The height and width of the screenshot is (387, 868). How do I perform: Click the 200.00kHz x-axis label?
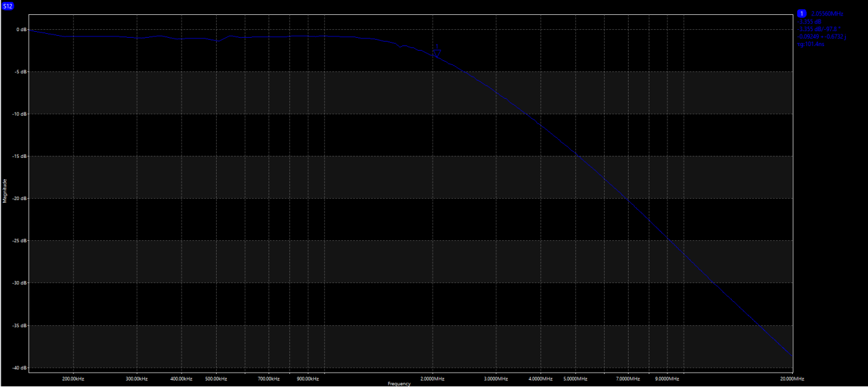click(x=73, y=379)
